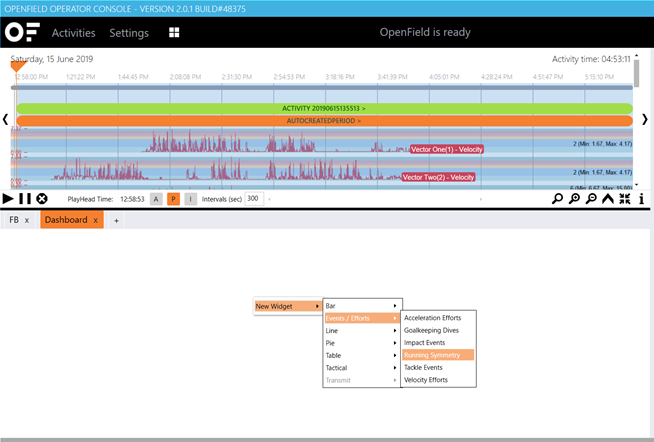The width and height of the screenshot is (654, 442).
Task: Expand the Tactical widget submenu
Action: 362,368
